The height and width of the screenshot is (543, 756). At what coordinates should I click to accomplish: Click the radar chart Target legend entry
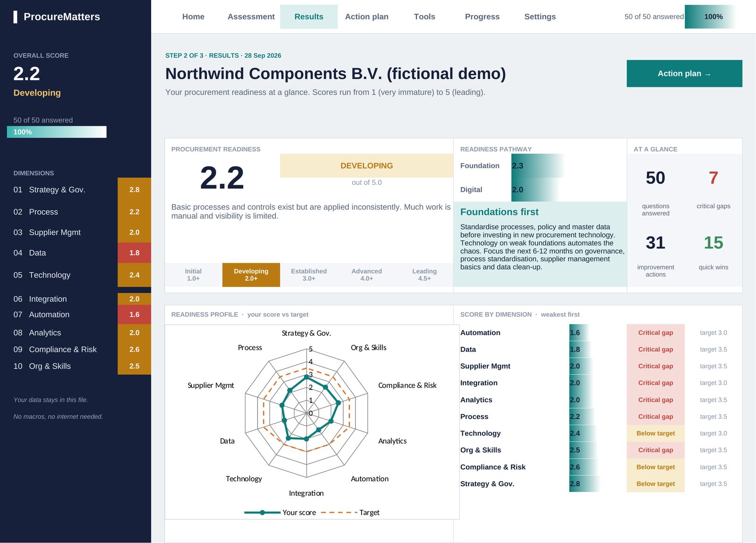click(350, 512)
